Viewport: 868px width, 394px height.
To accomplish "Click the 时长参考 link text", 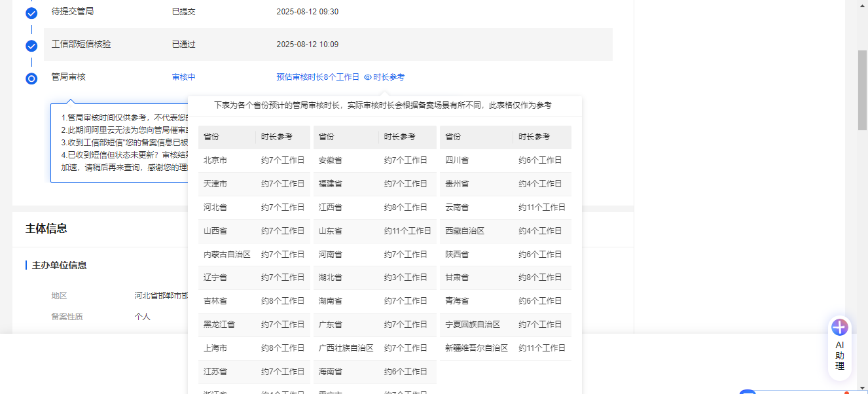I will 389,77.
